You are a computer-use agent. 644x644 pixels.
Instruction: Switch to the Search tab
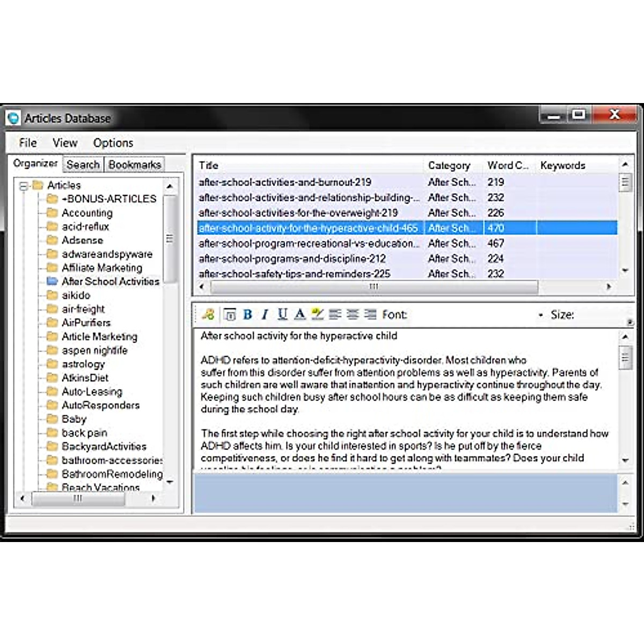[83, 165]
